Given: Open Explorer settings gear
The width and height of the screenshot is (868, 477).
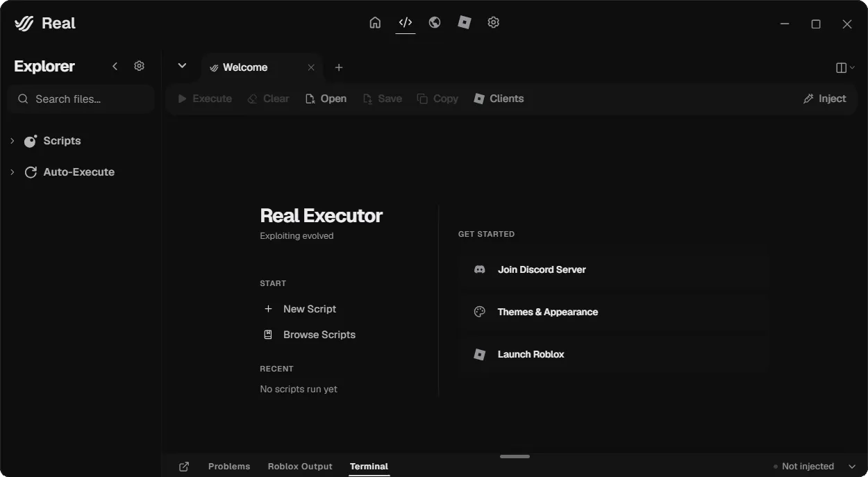Looking at the screenshot, I should point(139,66).
